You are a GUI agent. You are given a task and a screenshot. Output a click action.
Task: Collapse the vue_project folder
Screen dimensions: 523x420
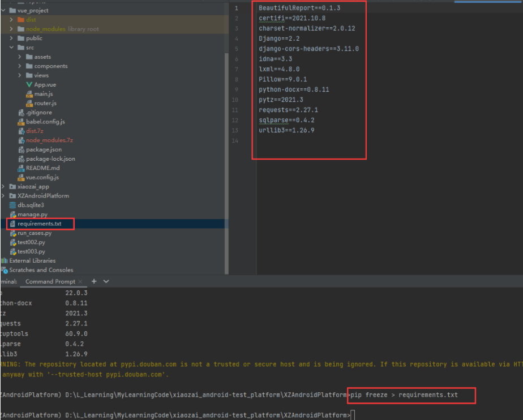click(3, 10)
